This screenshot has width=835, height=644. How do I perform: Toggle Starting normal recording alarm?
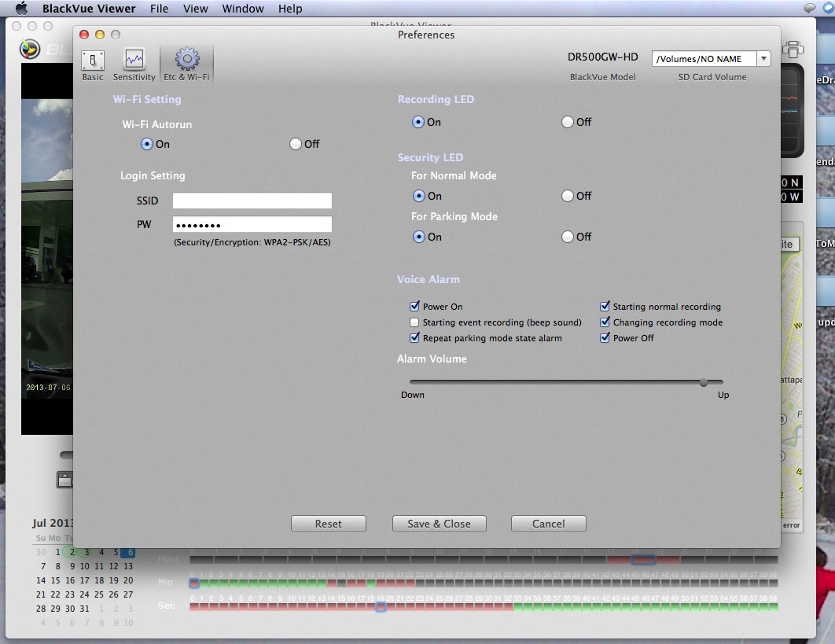point(605,307)
